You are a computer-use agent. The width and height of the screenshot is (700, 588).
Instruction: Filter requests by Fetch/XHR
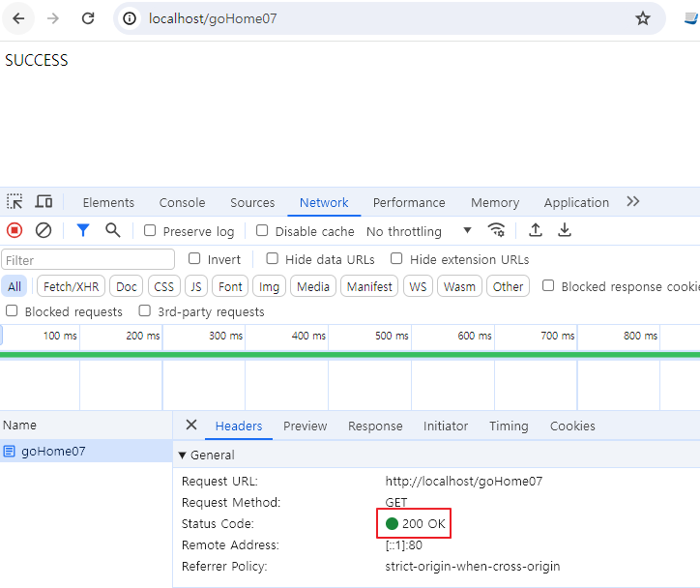tap(71, 286)
